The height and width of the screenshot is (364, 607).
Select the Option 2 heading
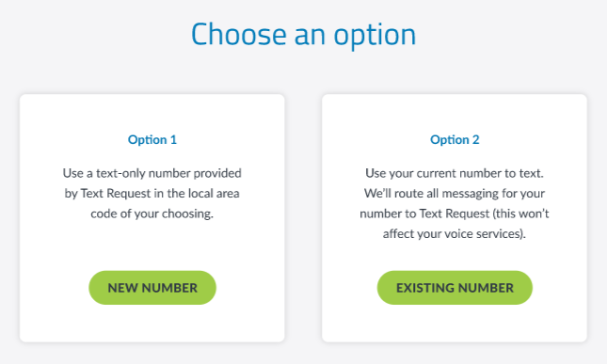click(x=455, y=139)
